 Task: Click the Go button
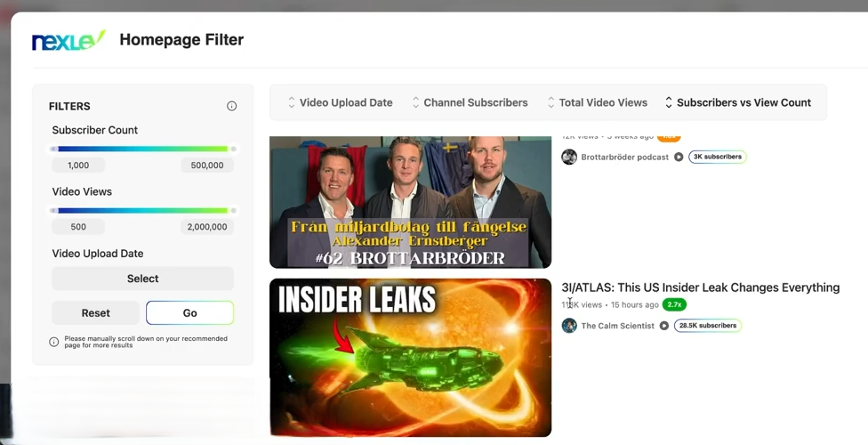[190, 313]
